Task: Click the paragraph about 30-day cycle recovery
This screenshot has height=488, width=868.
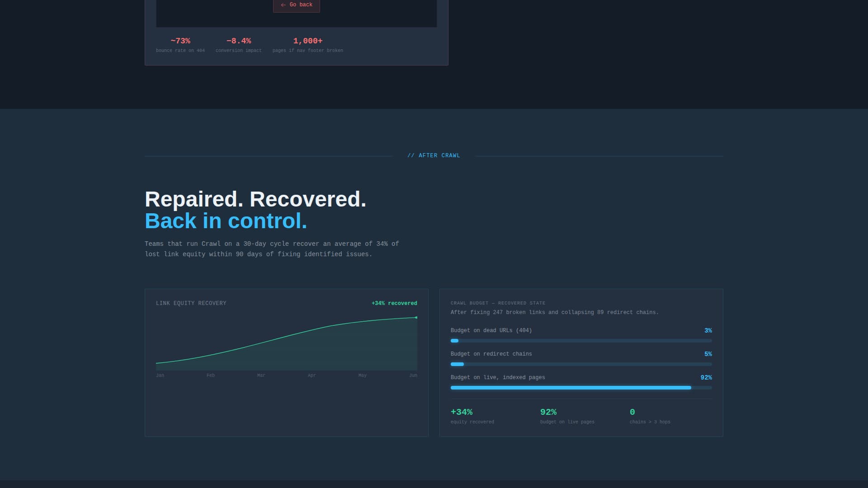Action: 272,249
